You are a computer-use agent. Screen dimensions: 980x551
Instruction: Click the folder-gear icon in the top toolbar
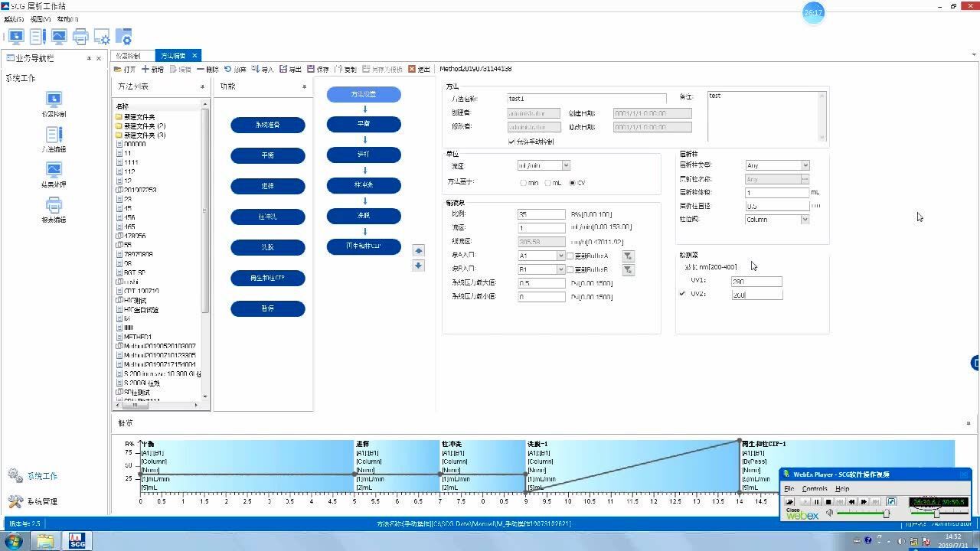click(123, 36)
